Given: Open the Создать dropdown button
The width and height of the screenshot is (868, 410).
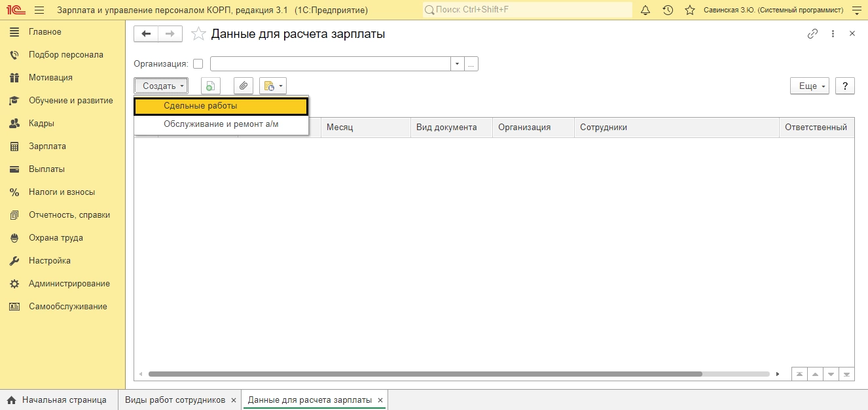Looking at the screenshot, I should pyautogui.click(x=161, y=86).
